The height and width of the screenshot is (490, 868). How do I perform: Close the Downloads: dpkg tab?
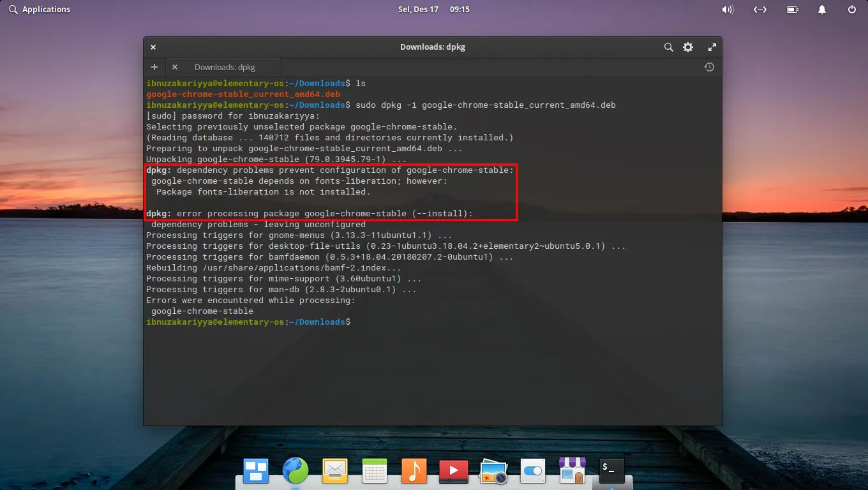pyautogui.click(x=175, y=67)
